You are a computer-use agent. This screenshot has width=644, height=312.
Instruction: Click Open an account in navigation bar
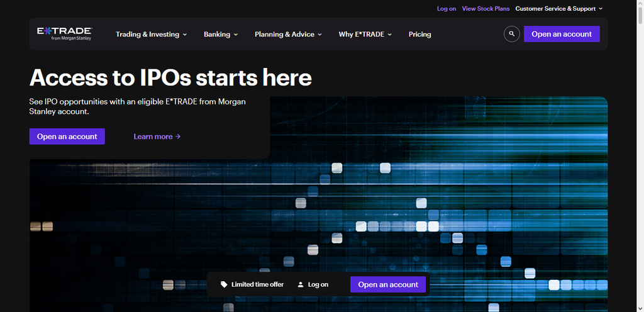(562, 34)
